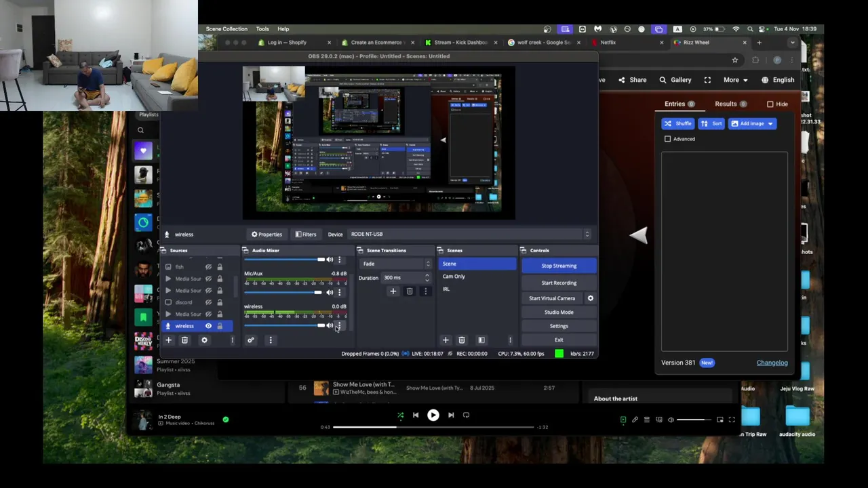Click Start Recording button
The height and width of the screenshot is (488, 868).
coord(559,283)
